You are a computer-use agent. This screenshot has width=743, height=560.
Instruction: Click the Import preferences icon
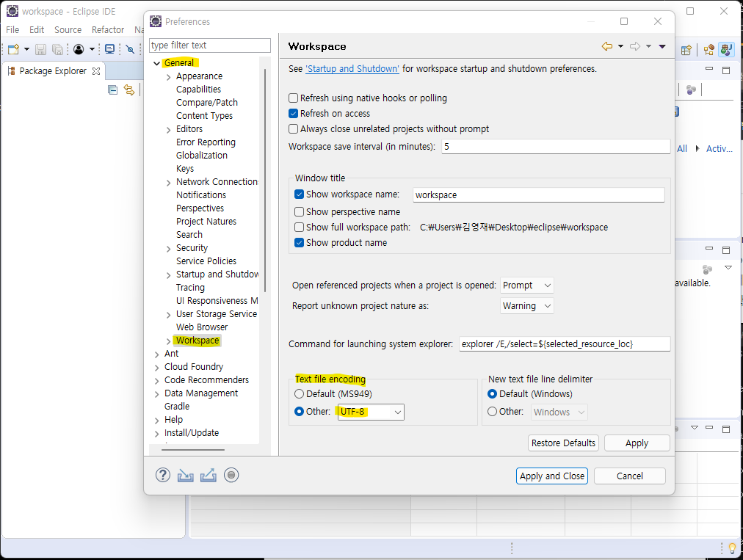coord(185,475)
